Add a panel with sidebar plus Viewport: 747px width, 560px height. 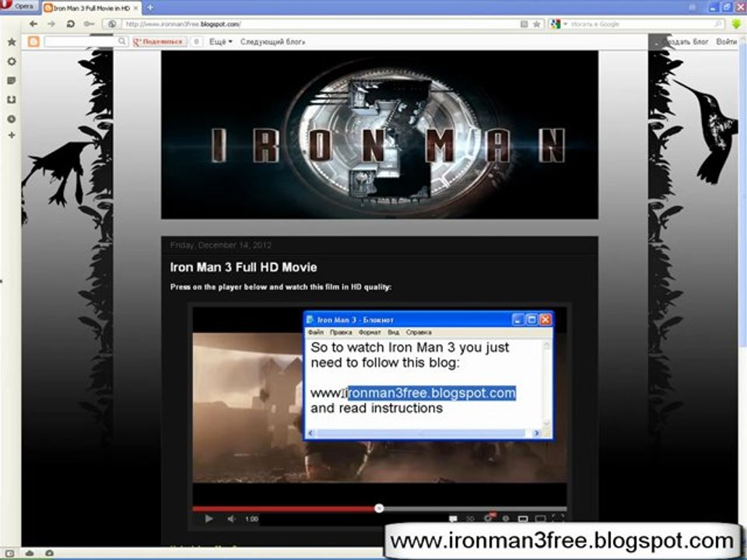12,135
